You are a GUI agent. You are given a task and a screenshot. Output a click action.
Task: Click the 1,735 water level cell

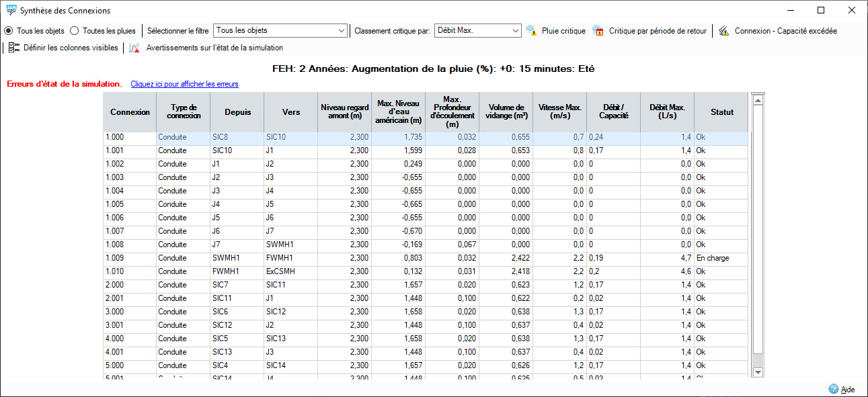399,137
